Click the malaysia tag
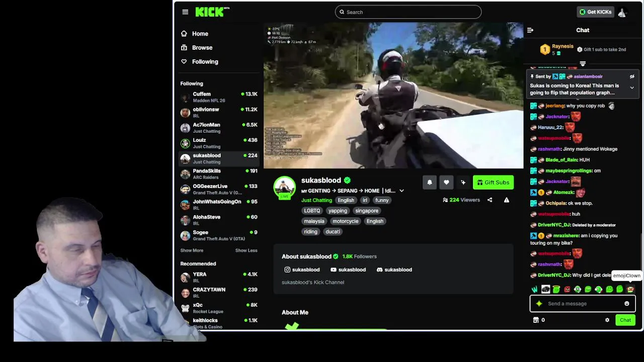The image size is (644, 362). click(x=314, y=221)
